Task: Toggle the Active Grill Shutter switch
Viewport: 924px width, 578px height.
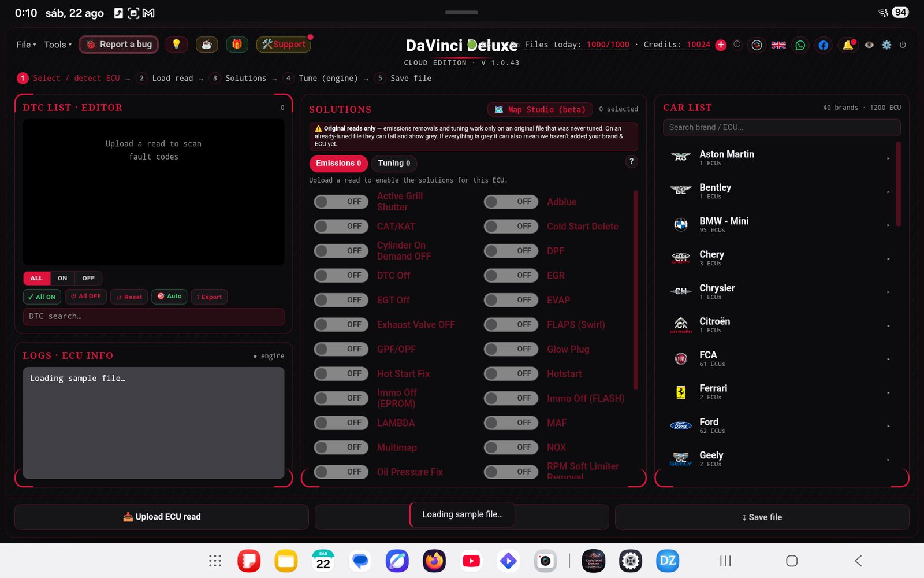Action: [x=341, y=202]
